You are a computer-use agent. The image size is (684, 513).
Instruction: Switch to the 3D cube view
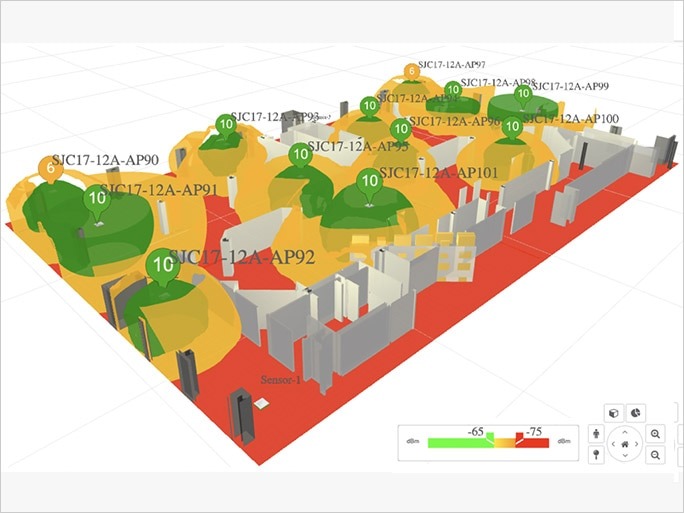pyautogui.click(x=613, y=413)
